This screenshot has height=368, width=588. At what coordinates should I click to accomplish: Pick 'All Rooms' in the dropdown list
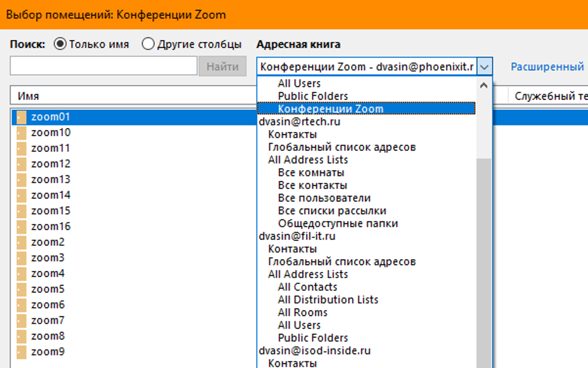(x=302, y=312)
